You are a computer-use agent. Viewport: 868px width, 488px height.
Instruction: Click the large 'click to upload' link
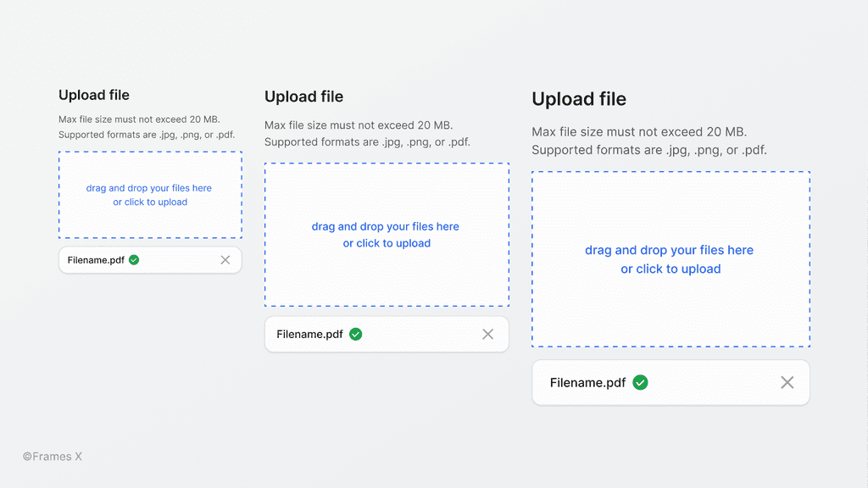click(670, 269)
